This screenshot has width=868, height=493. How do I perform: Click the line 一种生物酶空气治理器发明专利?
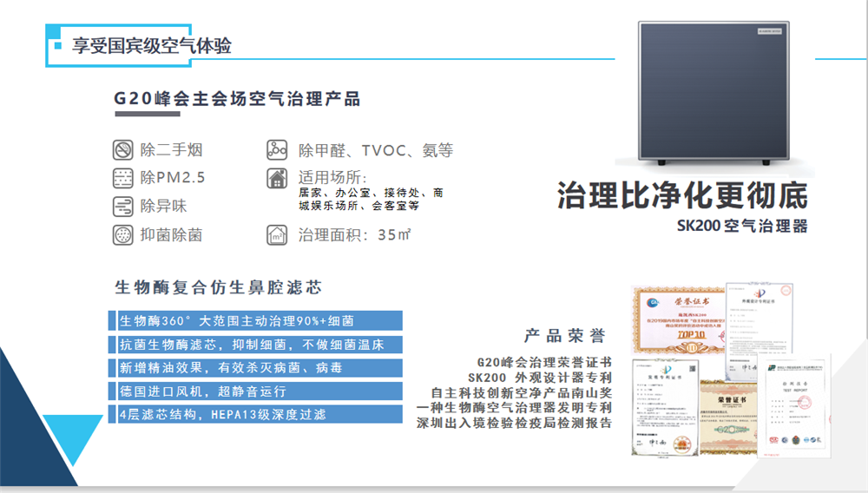click(514, 408)
